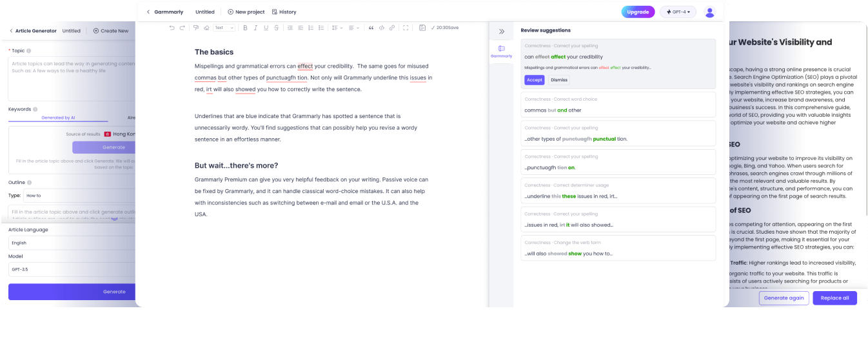Open the Model GPT-3.5 dropdown
868x355 pixels.
click(72, 269)
